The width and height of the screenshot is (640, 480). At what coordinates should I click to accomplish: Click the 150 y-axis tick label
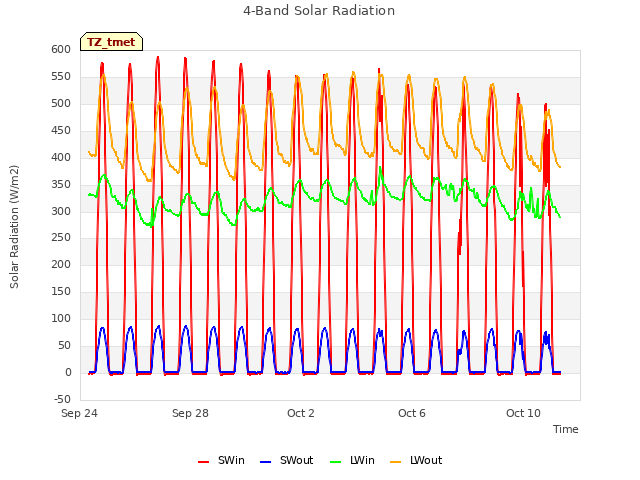[x=61, y=291]
